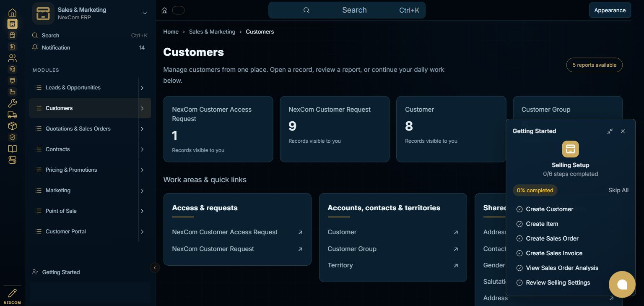Image resolution: width=644 pixels, height=306 pixels.
Task: Click the Appearance button
Action: pos(610,10)
